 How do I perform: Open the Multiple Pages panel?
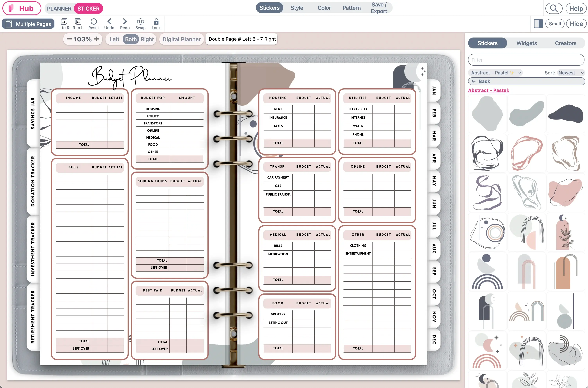coord(28,24)
